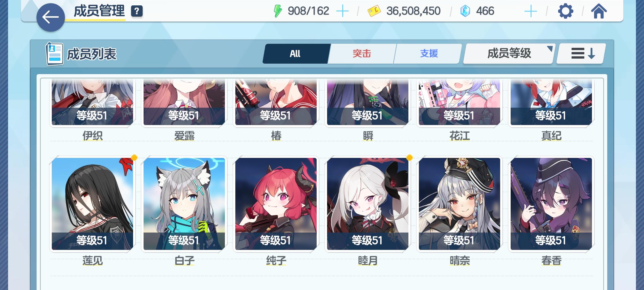Screen dimensions: 644x290
Task: Select the 纯子 member portrait
Action: 276,204
